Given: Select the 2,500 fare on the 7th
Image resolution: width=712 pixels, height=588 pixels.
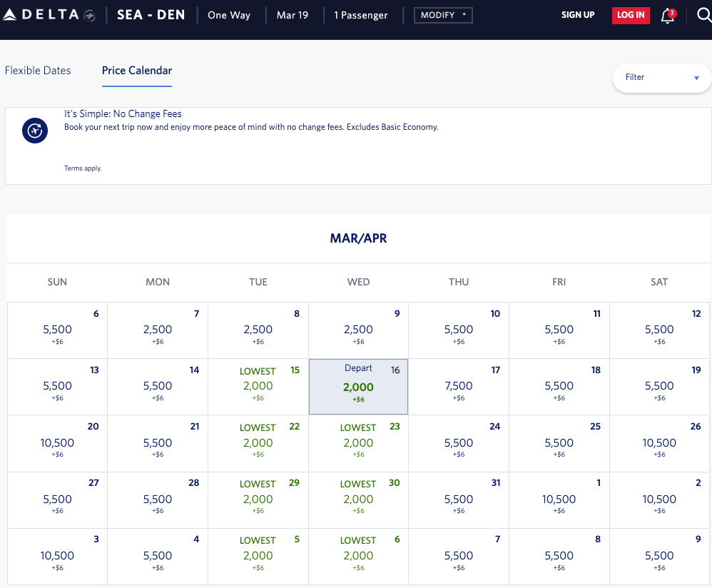Looking at the screenshot, I should click(158, 330).
